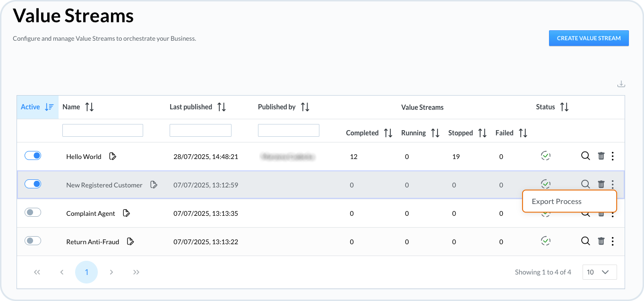The width and height of the screenshot is (644, 301).
Task: Enable the Complaint Agent toggle
Action: [x=33, y=212]
